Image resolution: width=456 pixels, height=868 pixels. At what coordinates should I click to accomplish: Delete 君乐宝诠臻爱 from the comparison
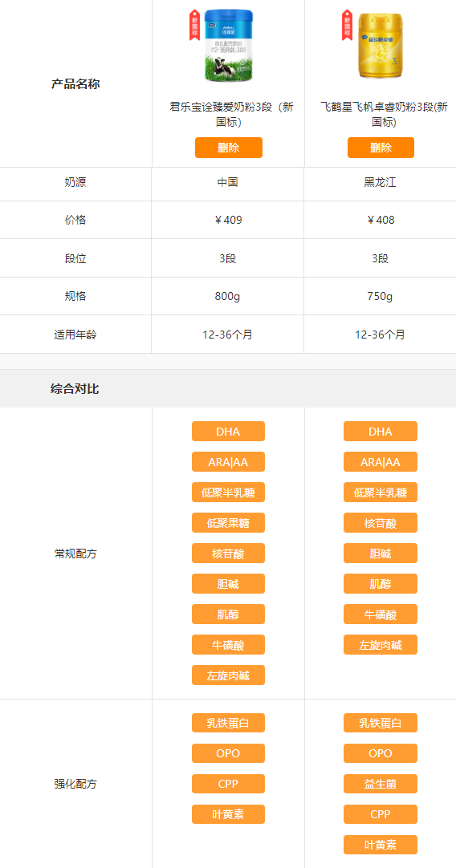point(228,148)
